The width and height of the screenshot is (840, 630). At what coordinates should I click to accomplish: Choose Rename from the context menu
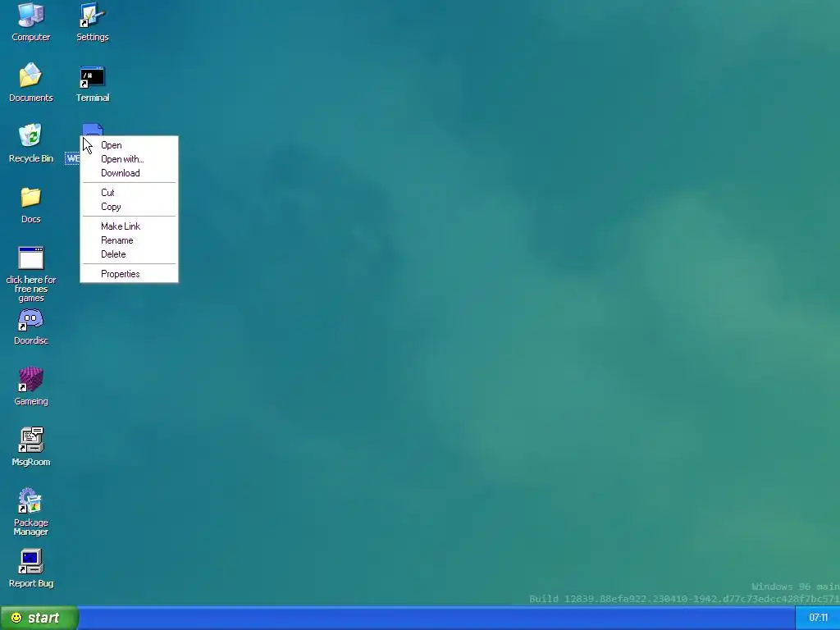click(129, 240)
